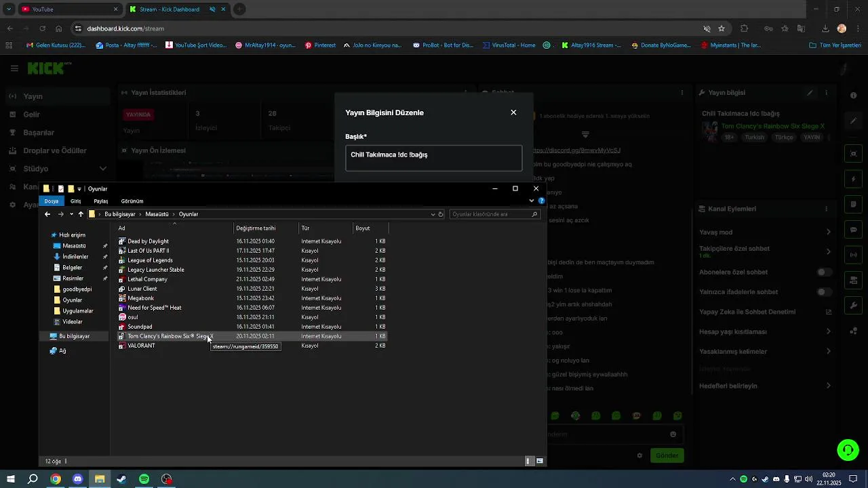Click the Gönder chat button
The width and height of the screenshot is (868, 488).
tap(667, 455)
